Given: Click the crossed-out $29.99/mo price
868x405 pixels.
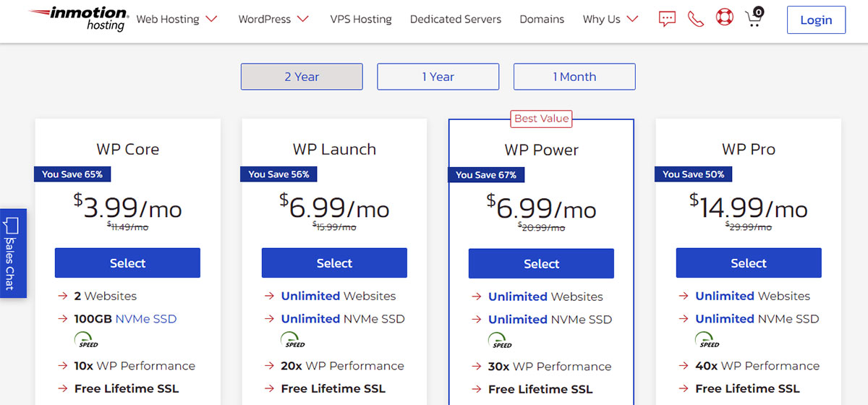Looking at the screenshot, I should click(x=749, y=227).
